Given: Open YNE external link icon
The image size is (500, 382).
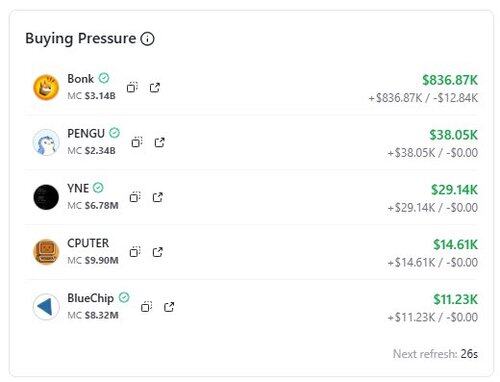Looking at the screenshot, I should coord(158,197).
